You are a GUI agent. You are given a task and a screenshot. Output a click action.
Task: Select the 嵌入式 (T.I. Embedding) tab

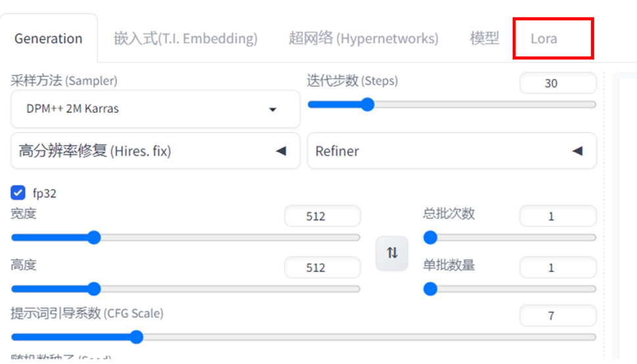pyautogui.click(x=185, y=39)
